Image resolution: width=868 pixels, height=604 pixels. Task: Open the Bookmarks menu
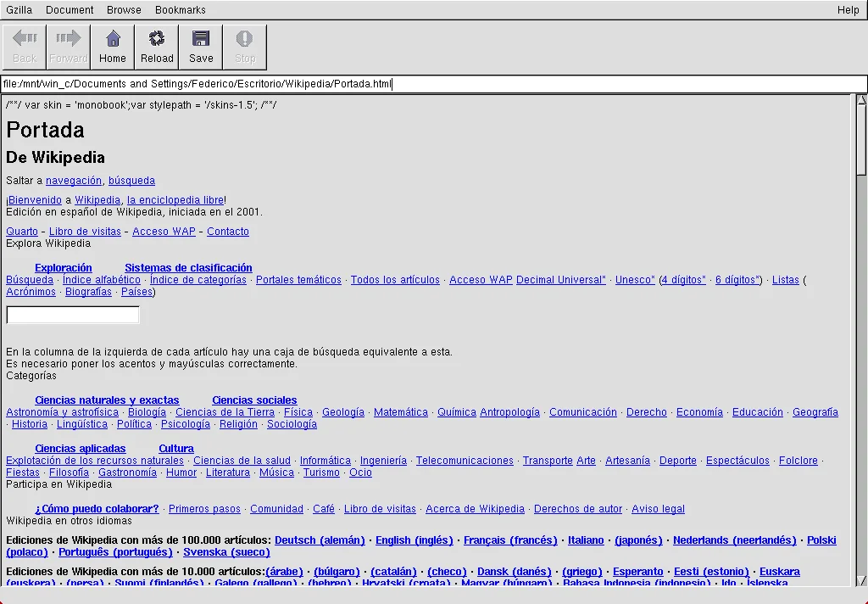point(181,10)
